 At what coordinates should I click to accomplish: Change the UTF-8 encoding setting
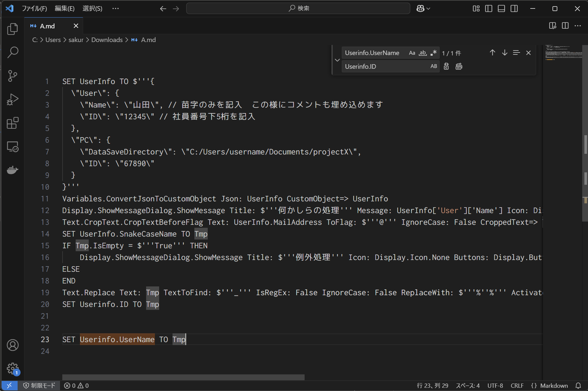tap(495, 385)
